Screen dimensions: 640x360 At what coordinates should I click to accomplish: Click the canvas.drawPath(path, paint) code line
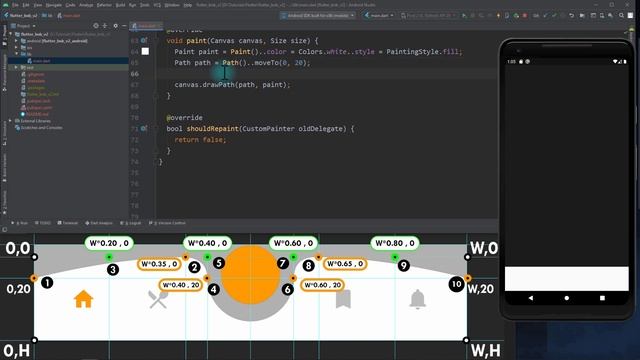(232, 84)
